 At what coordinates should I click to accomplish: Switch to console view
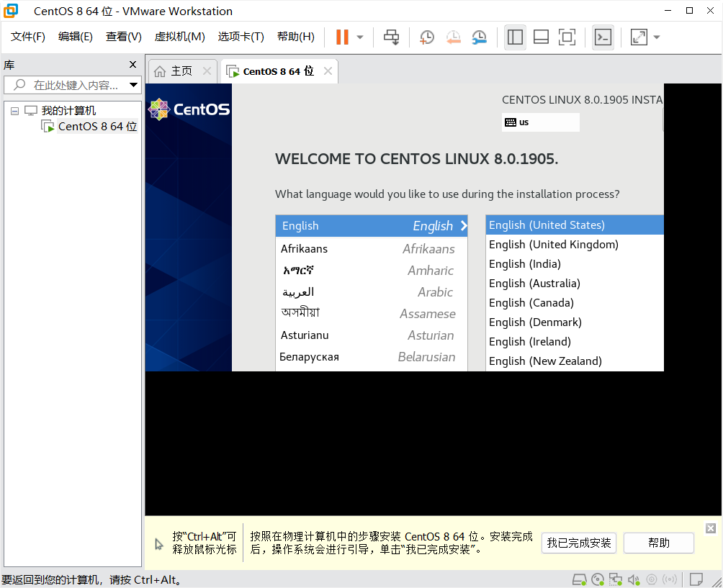pyautogui.click(x=603, y=37)
